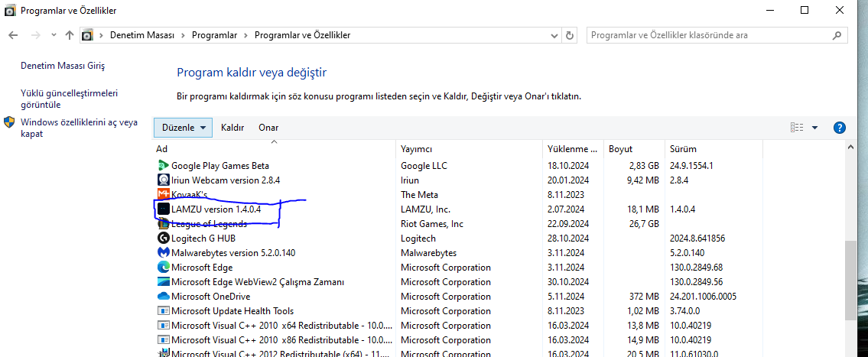Refresh the Programs and Features list
Image resolution: width=868 pixels, height=357 pixels.
[x=570, y=35]
